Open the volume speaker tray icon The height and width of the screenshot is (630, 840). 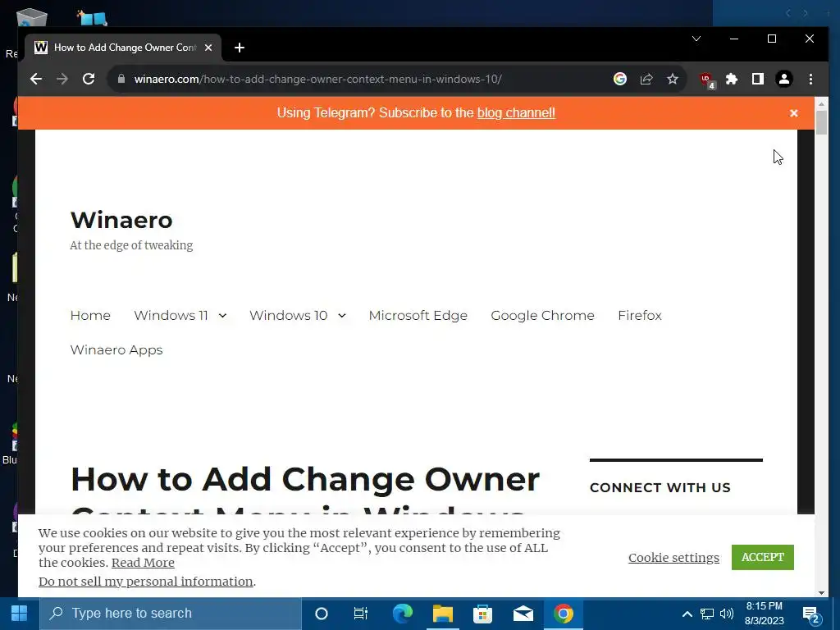727,614
